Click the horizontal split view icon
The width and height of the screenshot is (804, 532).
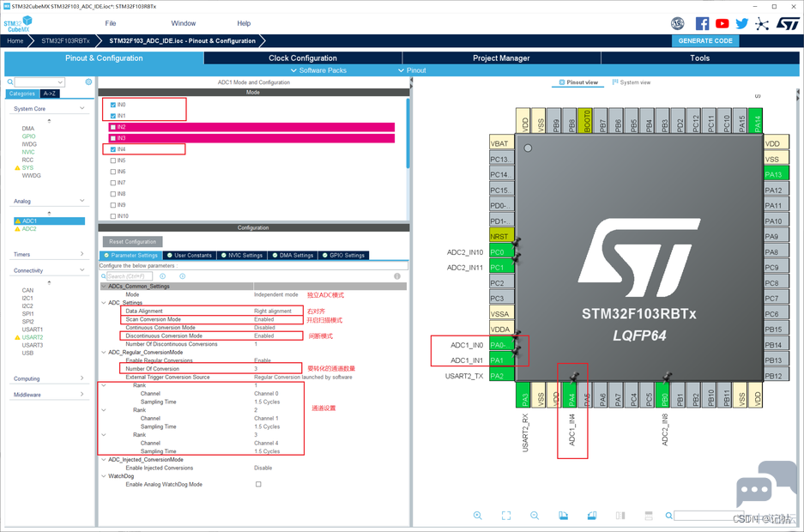tap(649, 516)
